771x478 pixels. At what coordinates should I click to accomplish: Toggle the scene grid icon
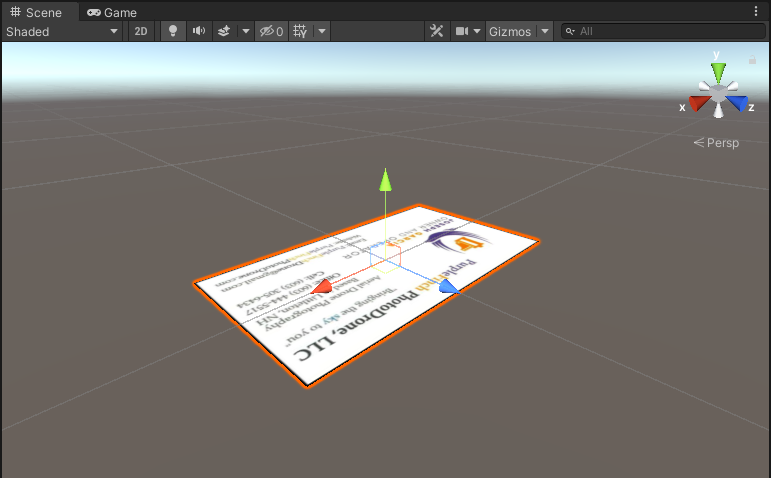tap(300, 31)
